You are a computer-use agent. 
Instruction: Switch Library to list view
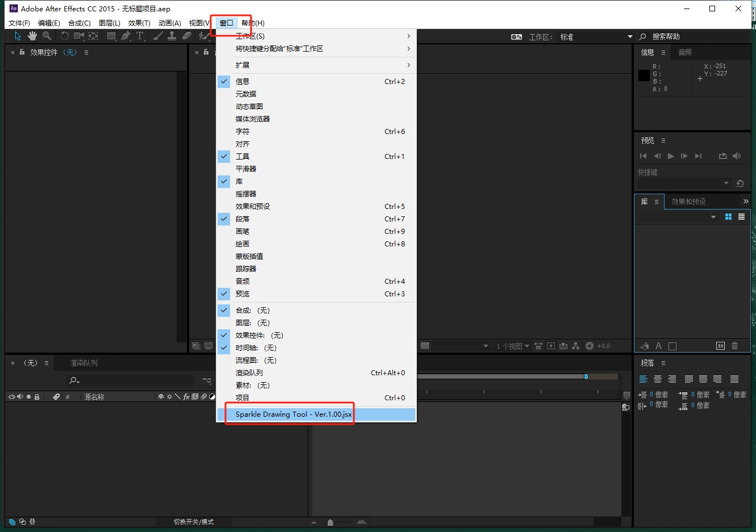741,217
